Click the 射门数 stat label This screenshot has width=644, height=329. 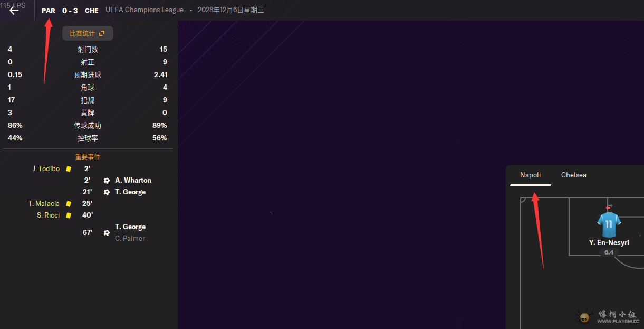pyautogui.click(x=88, y=50)
